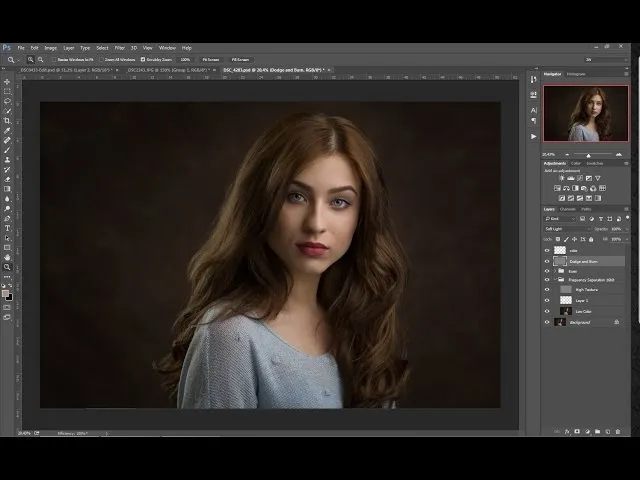Add a Color Balance adjustment layer

[566, 188]
